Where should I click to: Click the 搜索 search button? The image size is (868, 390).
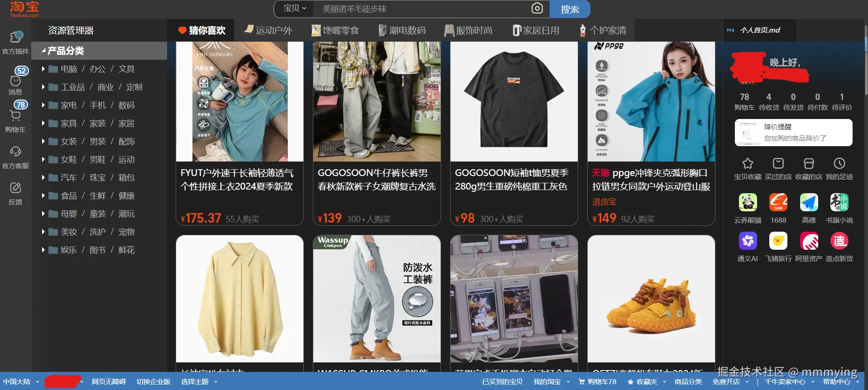click(x=570, y=9)
